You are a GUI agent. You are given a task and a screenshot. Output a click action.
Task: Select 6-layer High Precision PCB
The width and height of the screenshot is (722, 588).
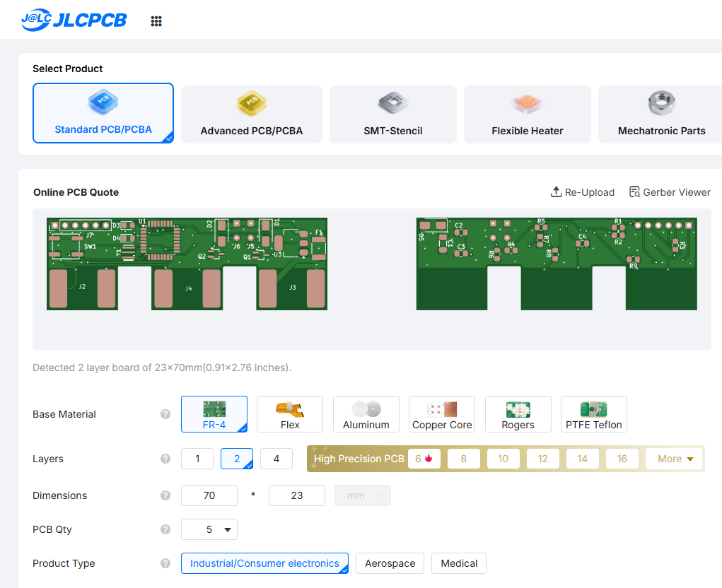click(424, 459)
